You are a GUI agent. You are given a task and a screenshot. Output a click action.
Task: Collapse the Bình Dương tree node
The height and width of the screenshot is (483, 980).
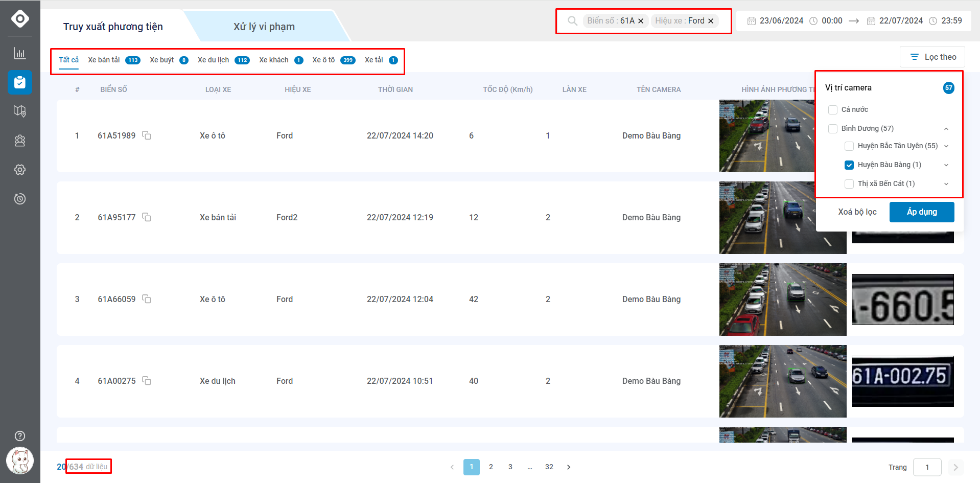tap(946, 129)
